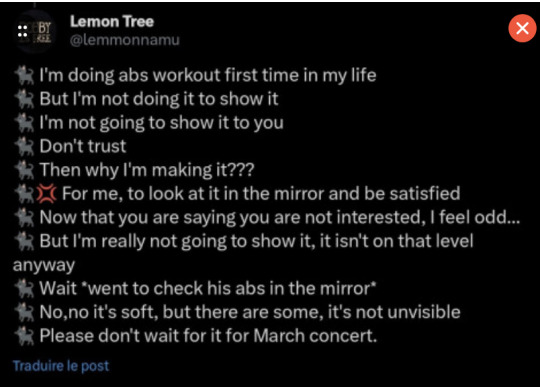Click cat emoji beside "But I'm really not going"
The height and width of the screenshot is (387, 540).
click(x=24, y=241)
